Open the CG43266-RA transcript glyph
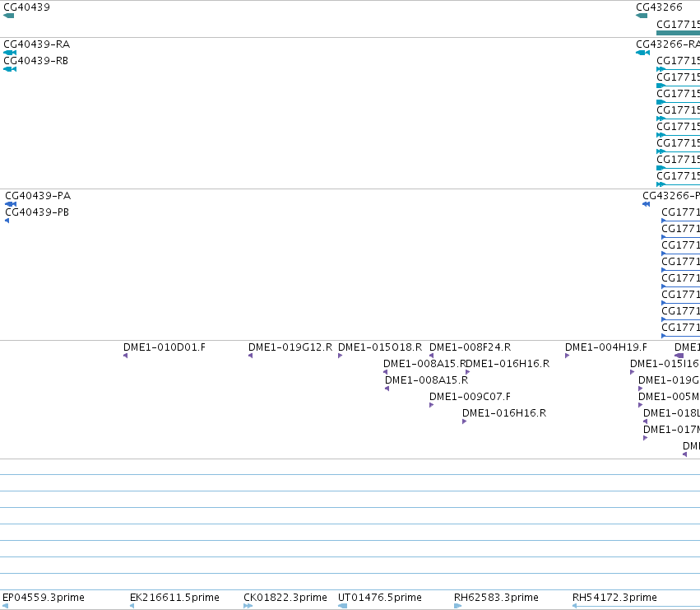 click(x=643, y=53)
